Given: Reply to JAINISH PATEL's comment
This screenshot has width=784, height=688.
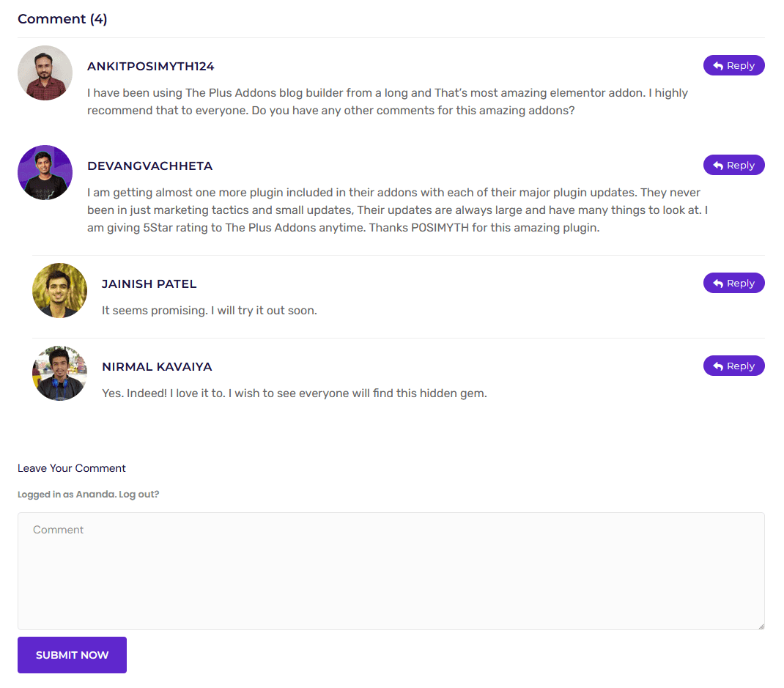Looking at the screenshot, I should coord(733,283).
